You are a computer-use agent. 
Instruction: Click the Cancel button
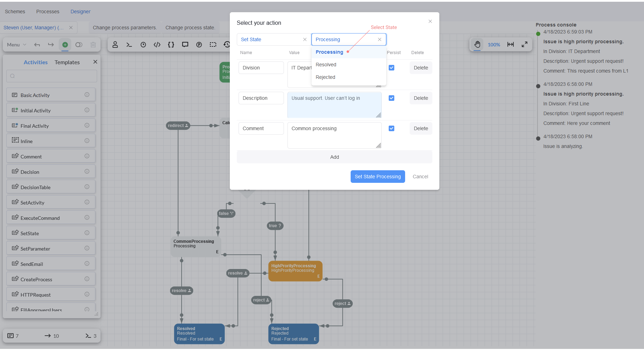point(420,177)
